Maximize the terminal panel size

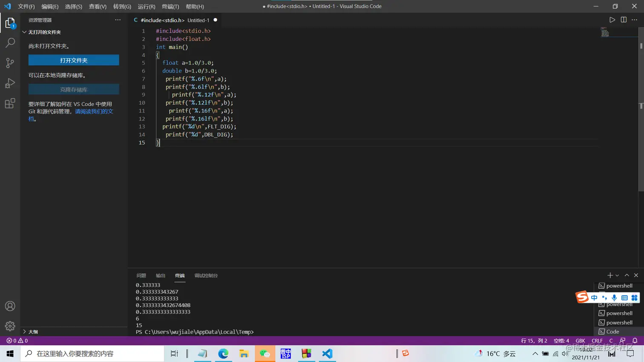pos(627,275)
